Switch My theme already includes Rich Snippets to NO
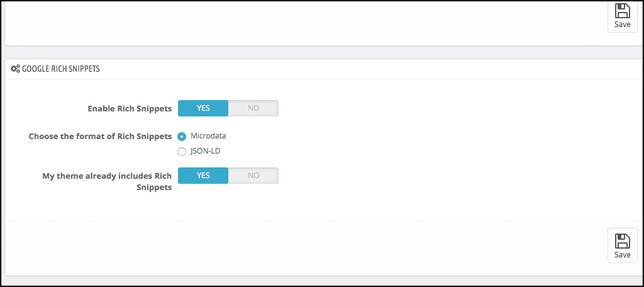The height and width of the screenshot is (287, 644). point(253,176)
